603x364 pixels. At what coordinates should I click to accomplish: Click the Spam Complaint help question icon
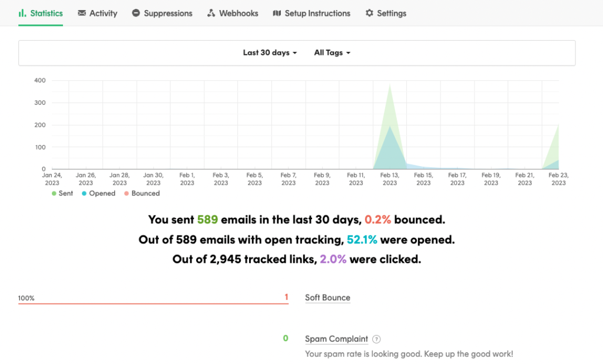pos(377,339)
